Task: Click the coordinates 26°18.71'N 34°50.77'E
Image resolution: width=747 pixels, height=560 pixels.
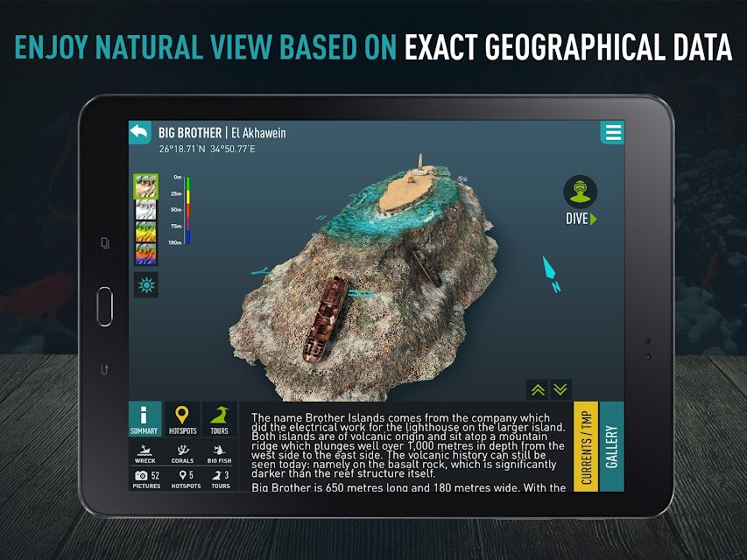Action: tap(208, 149)
